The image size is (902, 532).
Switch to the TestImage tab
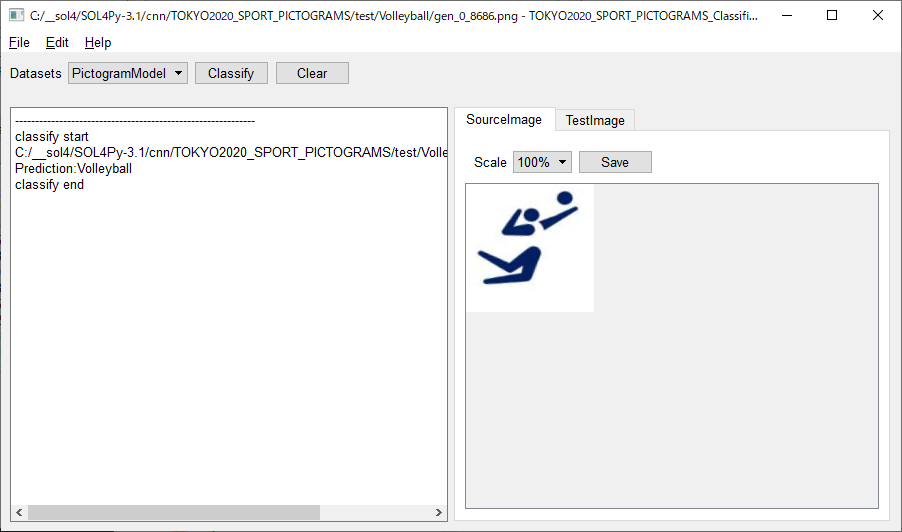(595, 120)
